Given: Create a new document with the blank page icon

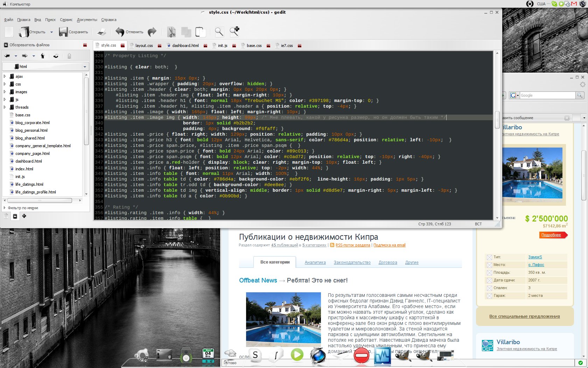Looking at the screenshot, I should 9,32.
